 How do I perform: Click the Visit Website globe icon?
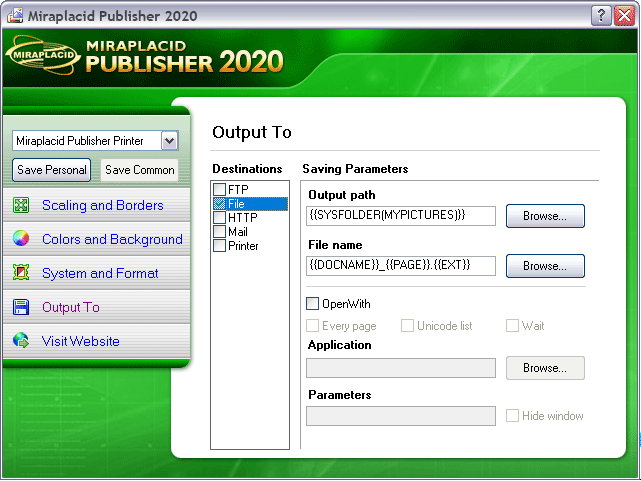click(x=21, y=340)
